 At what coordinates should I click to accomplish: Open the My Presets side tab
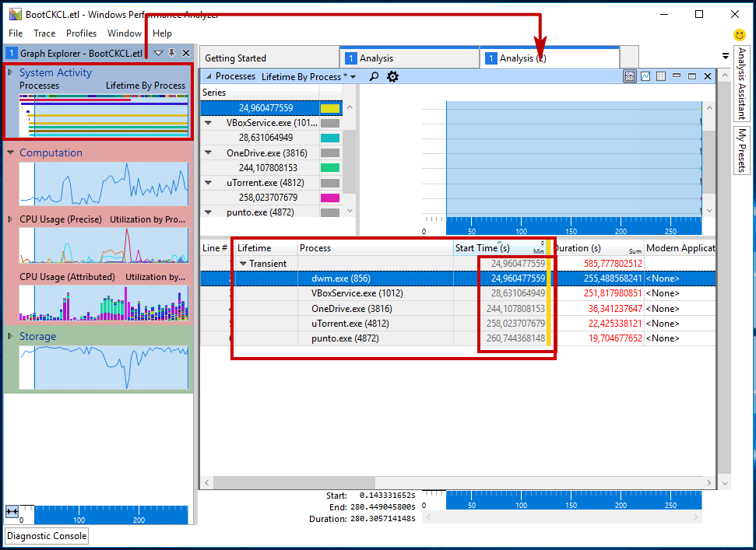coord(741,150)
